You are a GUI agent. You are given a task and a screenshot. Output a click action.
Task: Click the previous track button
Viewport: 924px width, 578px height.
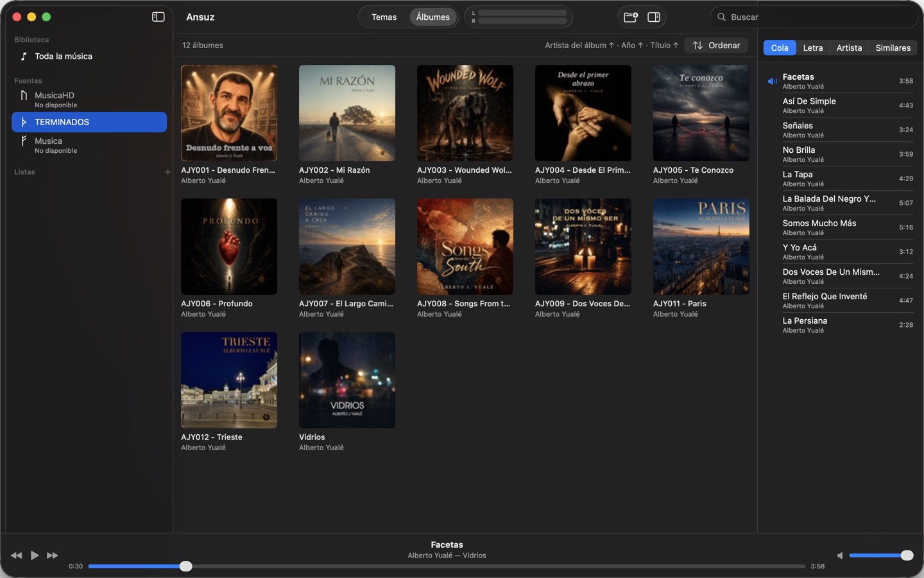[x=16, y=556]
